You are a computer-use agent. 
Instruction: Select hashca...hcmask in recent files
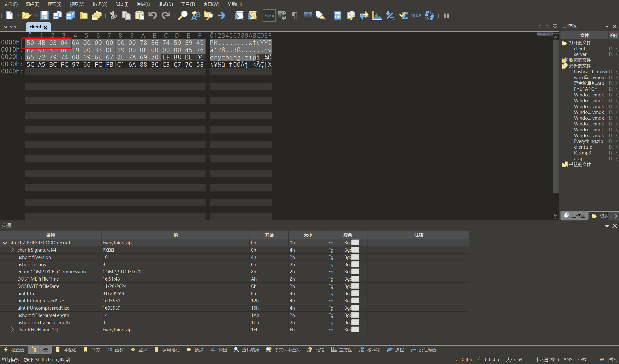pyautogui.click(x=590, y=72)
